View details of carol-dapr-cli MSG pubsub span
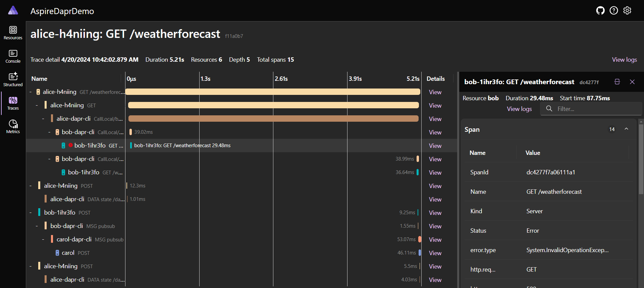 (x=435, y=240)
